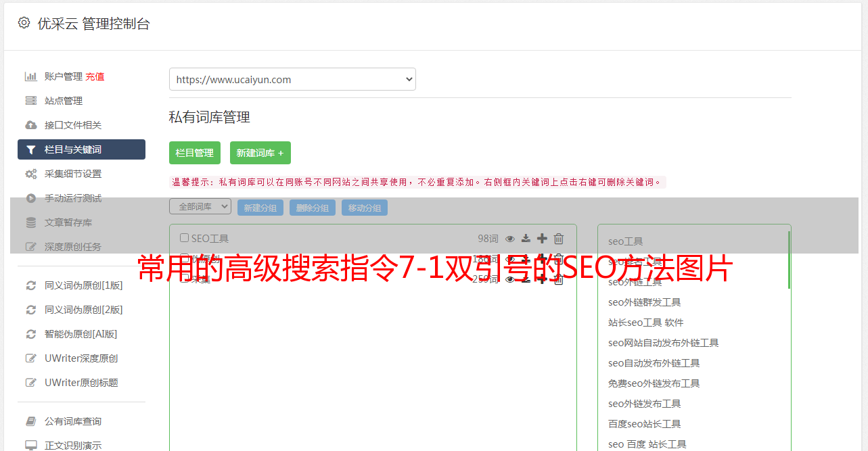Viewport: 868px width, 451px height.
Task: Click the funnel icon for 栏目与关键词
Action: (x=31, y=149)
